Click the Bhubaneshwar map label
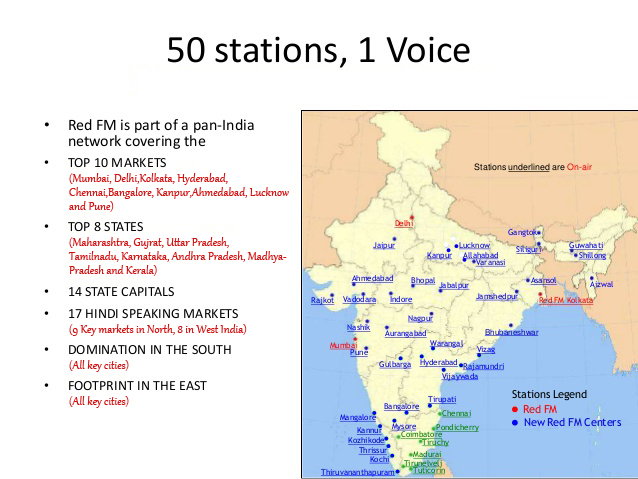This screenshot has height=479, width=638. [511, 332]
